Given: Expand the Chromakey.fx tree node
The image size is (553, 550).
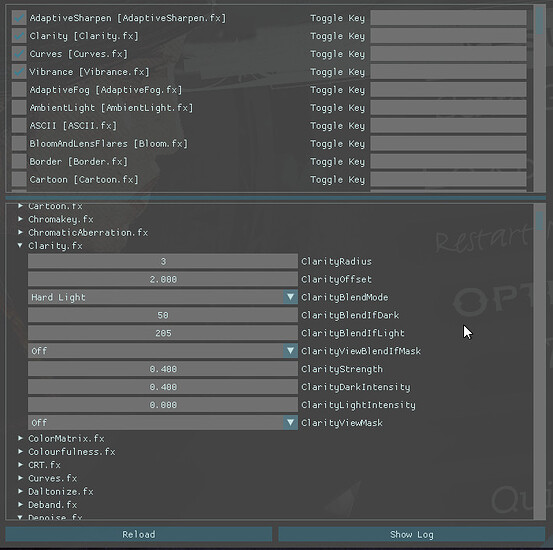Looking at the screenshot, I should (x=20, y=219).
